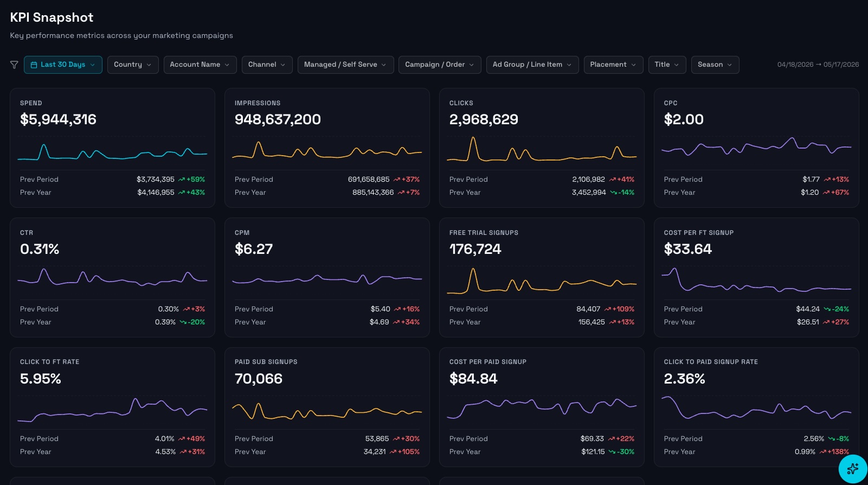Viewport: 868px width, 485px height.
Task: Click the $6.27 CPM value
Action: (x=254, y=249)
